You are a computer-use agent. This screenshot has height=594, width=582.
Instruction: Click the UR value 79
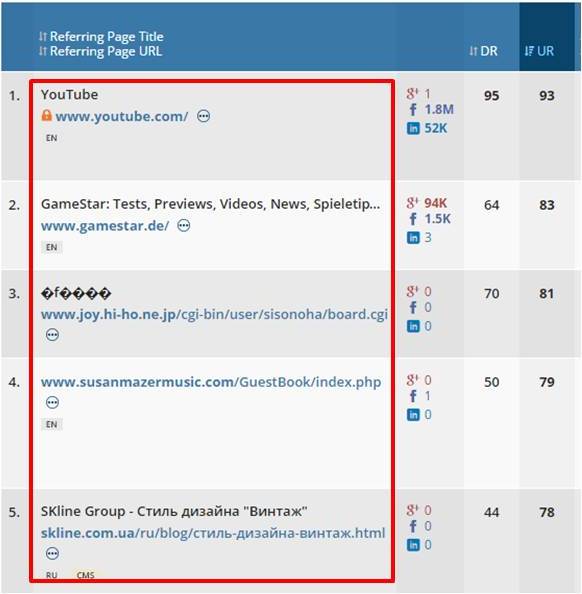pyautogui.click(x=547, y=382)
